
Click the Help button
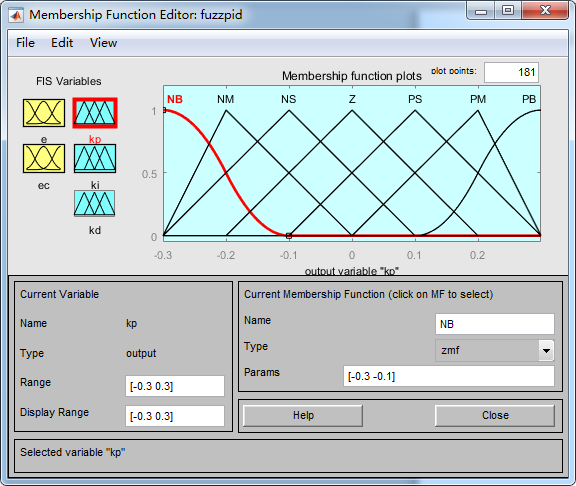click(x=303, y=415)
